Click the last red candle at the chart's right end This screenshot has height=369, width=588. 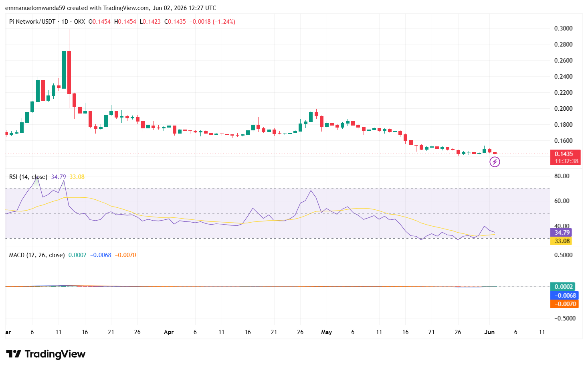pos(495,153)
